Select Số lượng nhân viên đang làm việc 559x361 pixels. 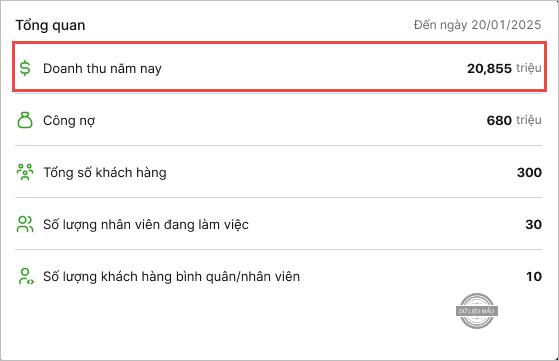[x=146, y=225]
